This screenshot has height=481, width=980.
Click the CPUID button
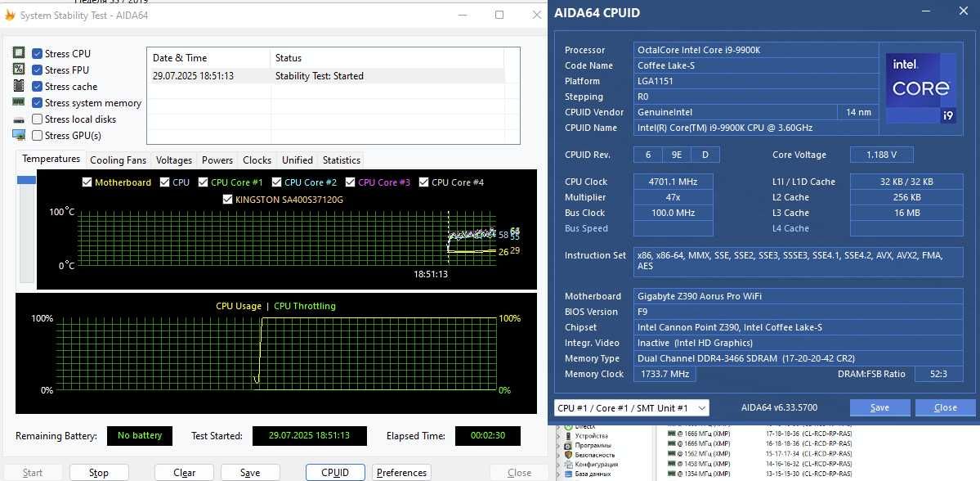pyautogui.click(x=335, y=473)
